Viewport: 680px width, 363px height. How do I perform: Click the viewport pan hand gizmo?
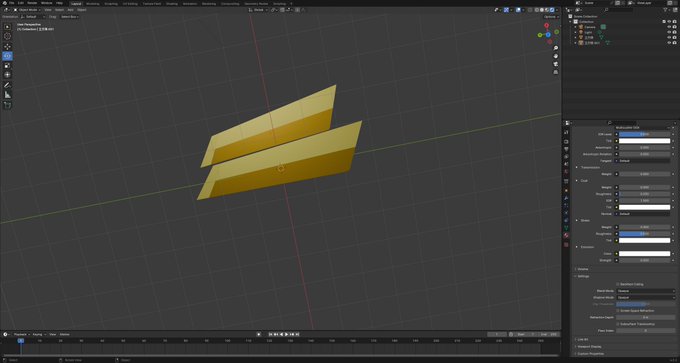(556, 56)
